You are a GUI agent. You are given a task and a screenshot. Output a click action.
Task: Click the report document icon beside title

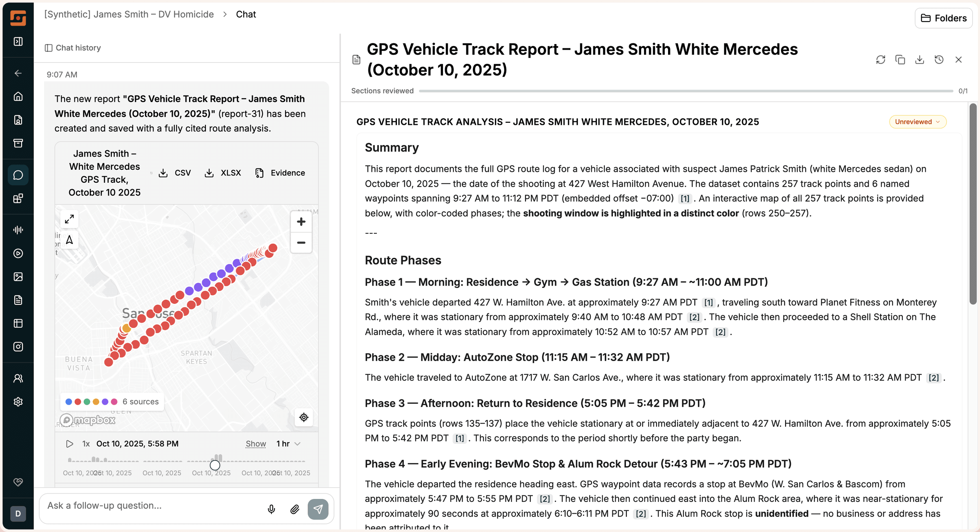[x=356, y=60]
